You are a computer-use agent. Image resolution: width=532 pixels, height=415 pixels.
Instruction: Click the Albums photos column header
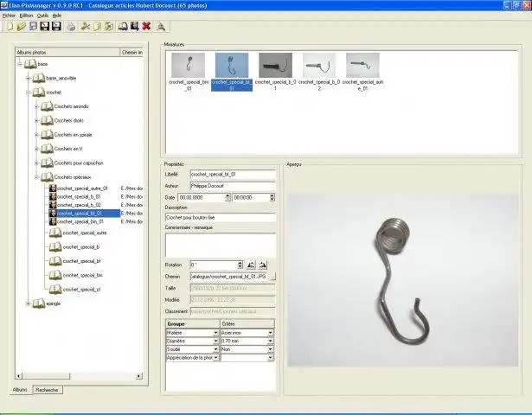(x=67, y=52)
